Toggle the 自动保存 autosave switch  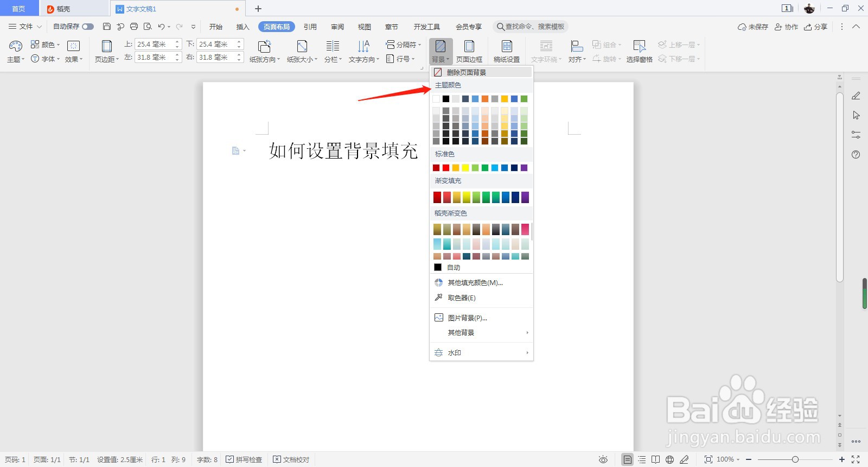point(88,27)
